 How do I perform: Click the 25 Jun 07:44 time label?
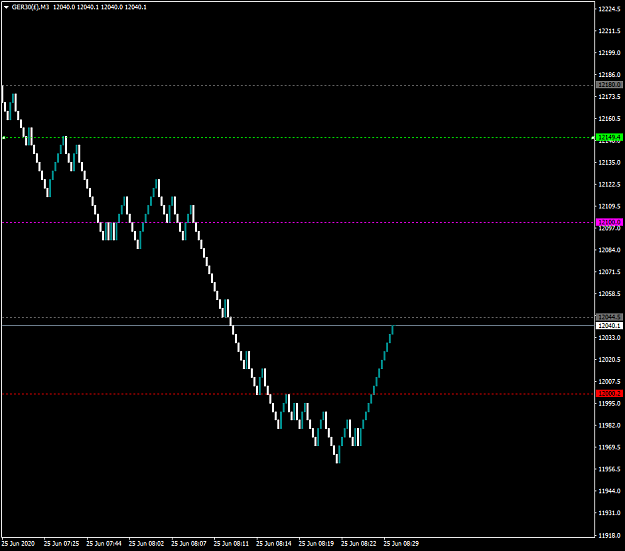(104, 543)
